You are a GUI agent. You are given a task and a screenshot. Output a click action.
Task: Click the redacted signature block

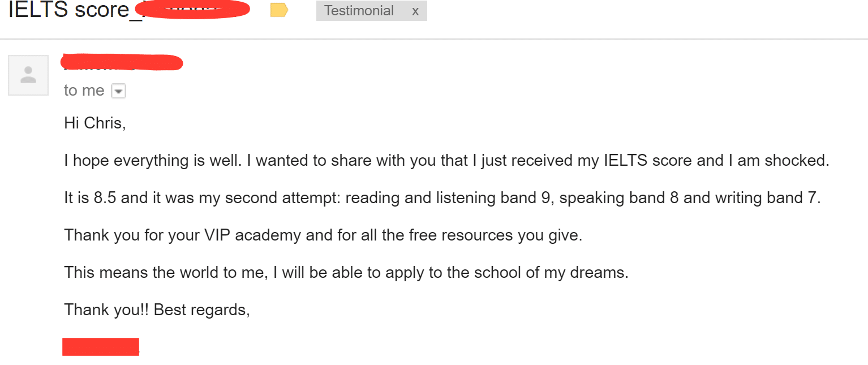(x=101, y=347)
